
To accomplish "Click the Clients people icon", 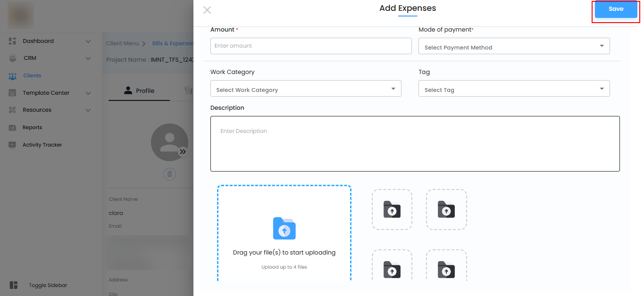I will click(13, 76).
